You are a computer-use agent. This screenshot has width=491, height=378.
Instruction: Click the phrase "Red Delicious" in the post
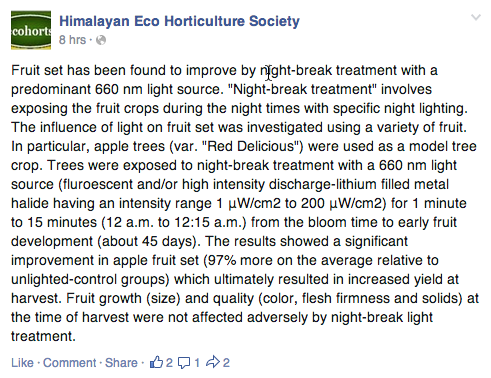tap(251, 146)
